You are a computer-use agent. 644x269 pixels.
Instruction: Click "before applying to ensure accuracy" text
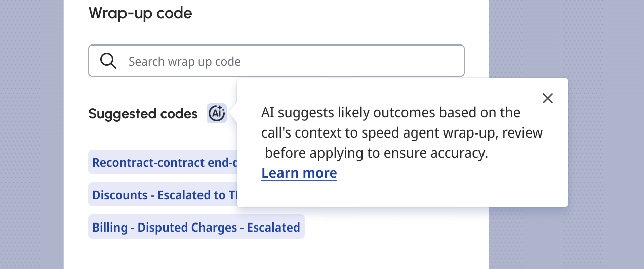point(376,153)
